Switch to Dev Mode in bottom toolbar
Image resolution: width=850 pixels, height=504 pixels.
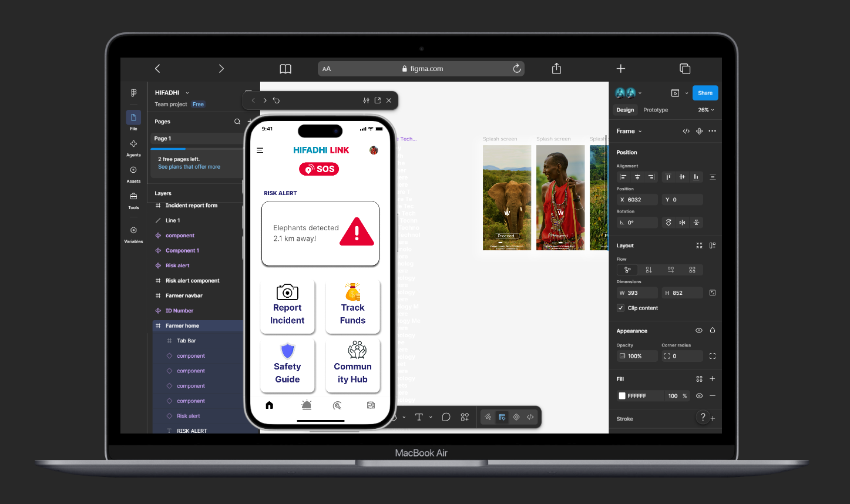tap(530, 417)
